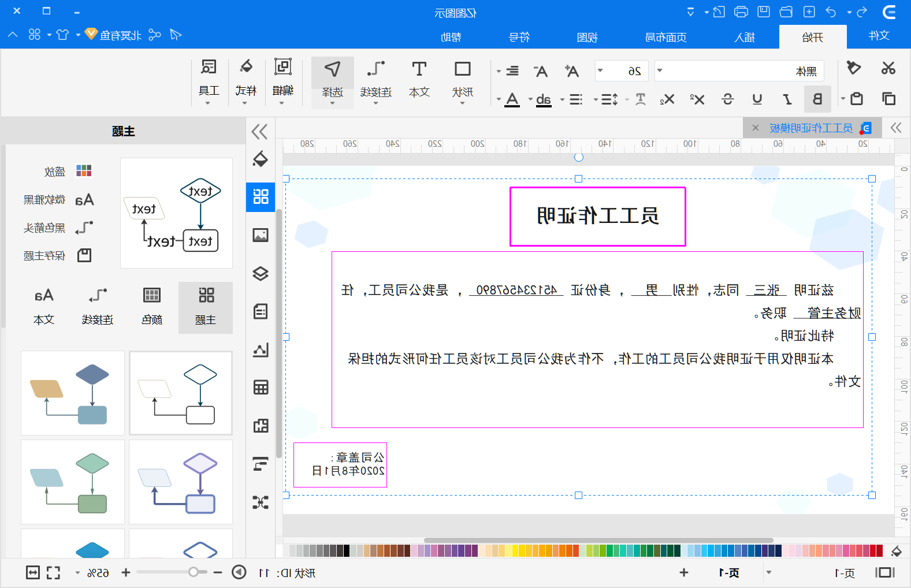911x588 pixels.
Task: Open the page list dropdown in status bar
Action: click(768, 572)
